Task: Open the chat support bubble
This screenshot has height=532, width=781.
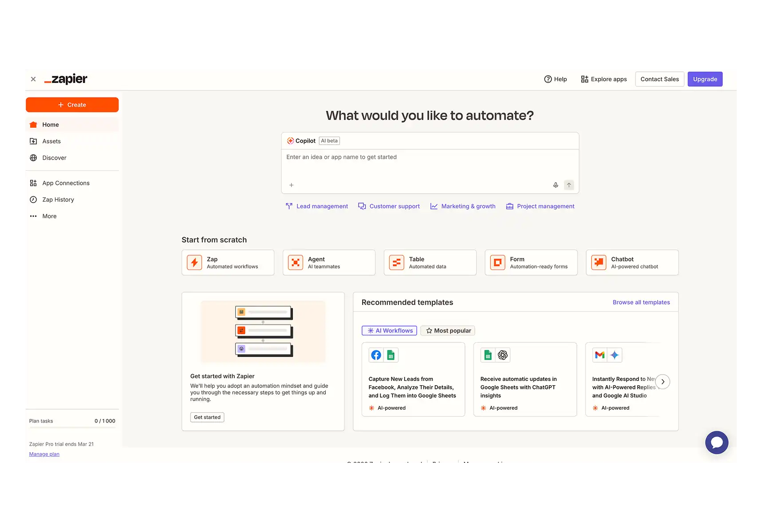Action: coord(716,442)
